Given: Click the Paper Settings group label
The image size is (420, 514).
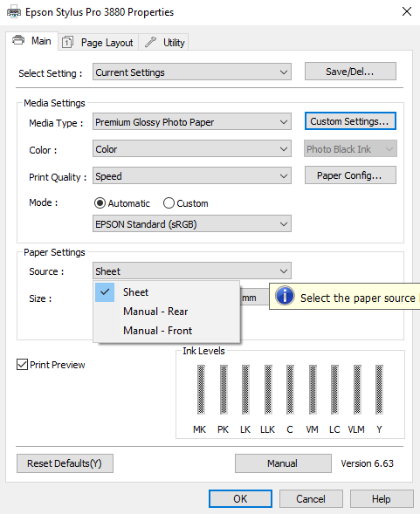Looking at the screenshot, I should [54, 252].
